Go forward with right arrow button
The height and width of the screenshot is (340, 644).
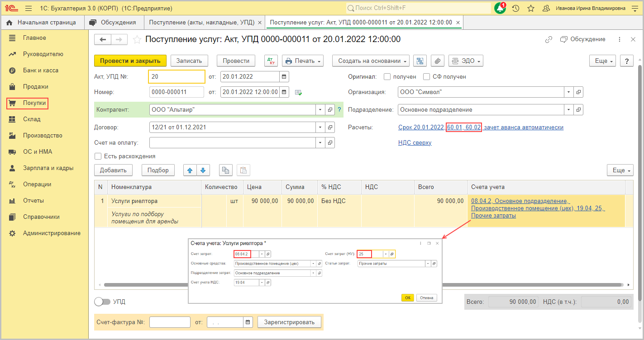[x=119, y=40]
